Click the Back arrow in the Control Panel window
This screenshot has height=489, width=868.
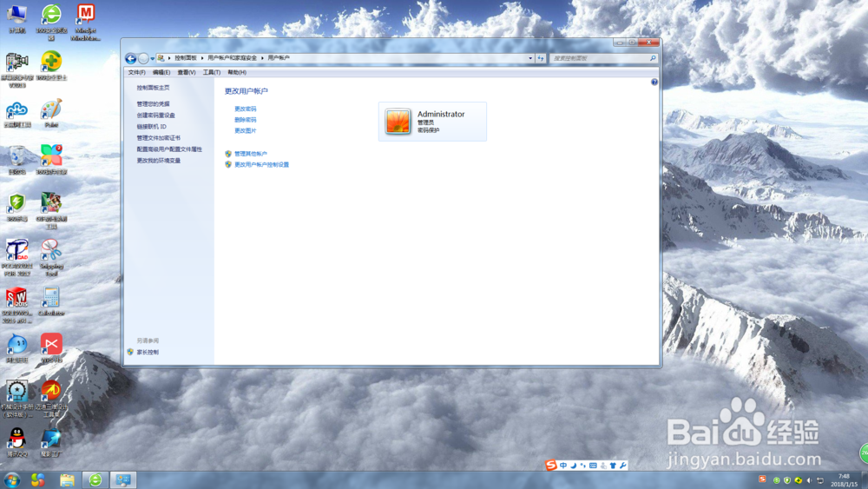coord(131,58)
